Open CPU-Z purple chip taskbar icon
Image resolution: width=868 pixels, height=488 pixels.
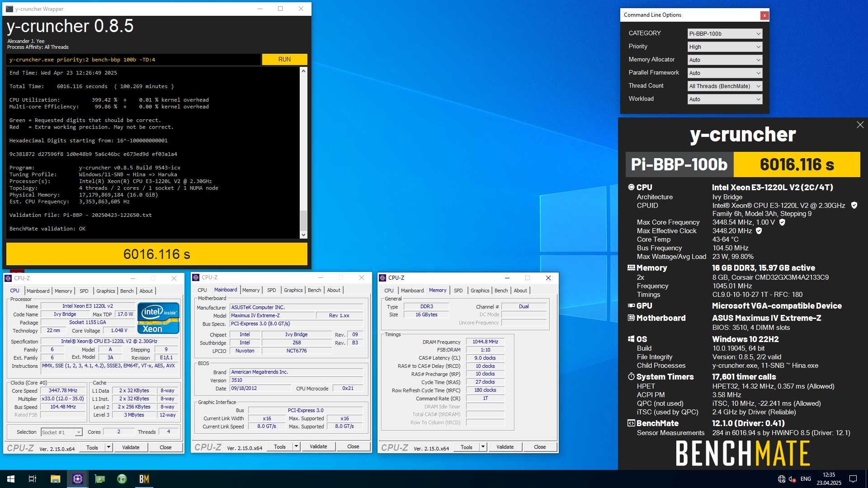77,479
